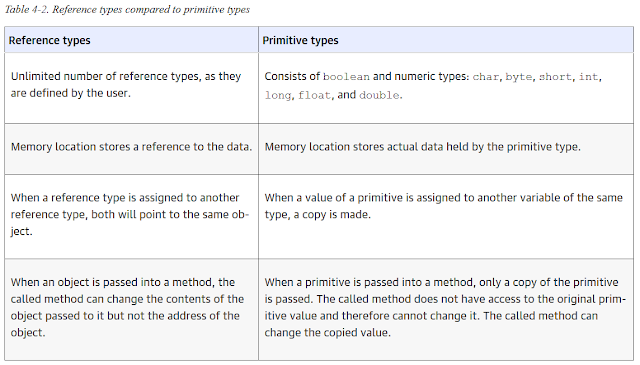Click the 'Unlimited number of reference types' cell
Screen dimensions: 640x365
(131, 88)
